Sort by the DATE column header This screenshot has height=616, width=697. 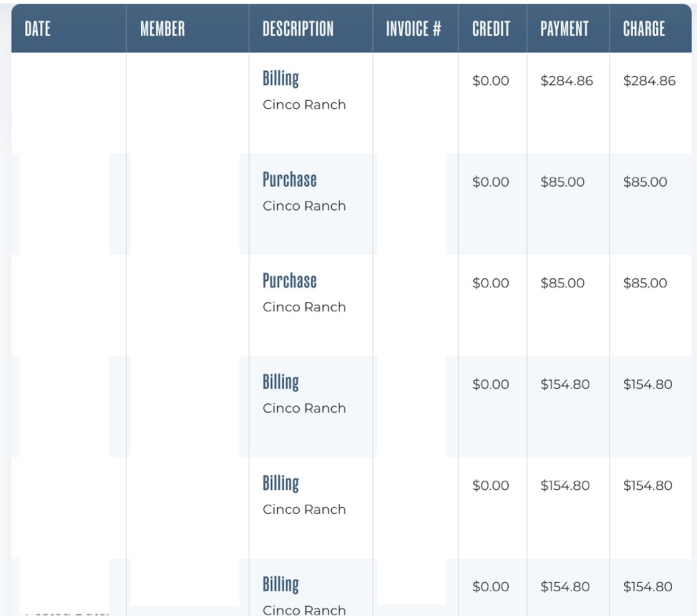[x=37, y=29]
